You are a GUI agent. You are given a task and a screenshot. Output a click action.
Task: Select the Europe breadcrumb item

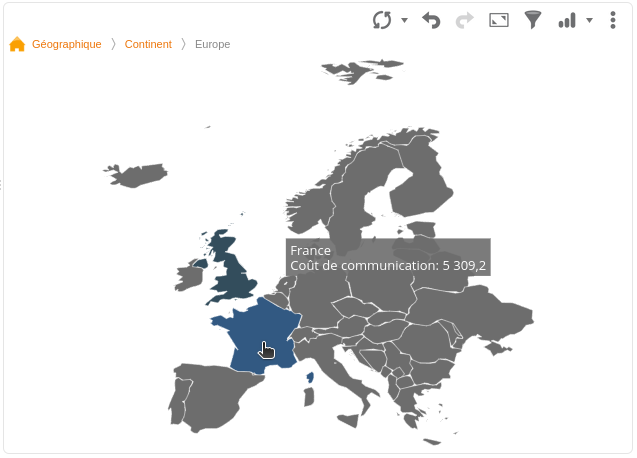tap(212, 44)
